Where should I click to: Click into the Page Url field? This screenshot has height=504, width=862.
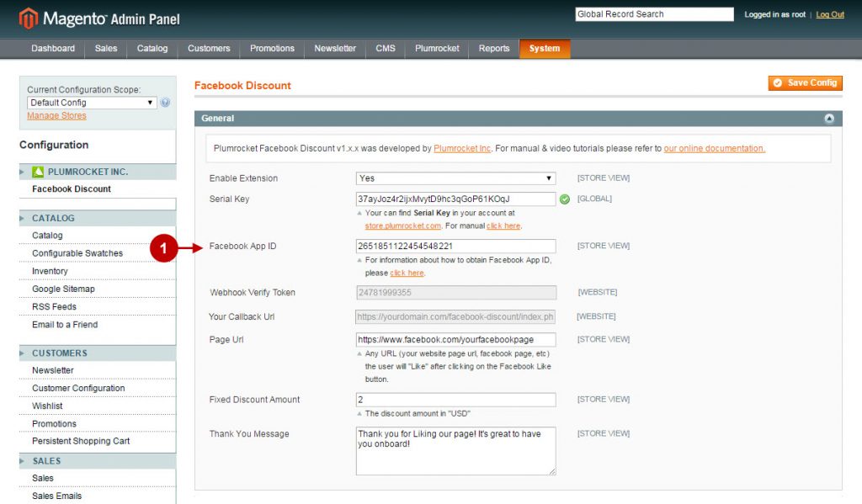[455, 340]
